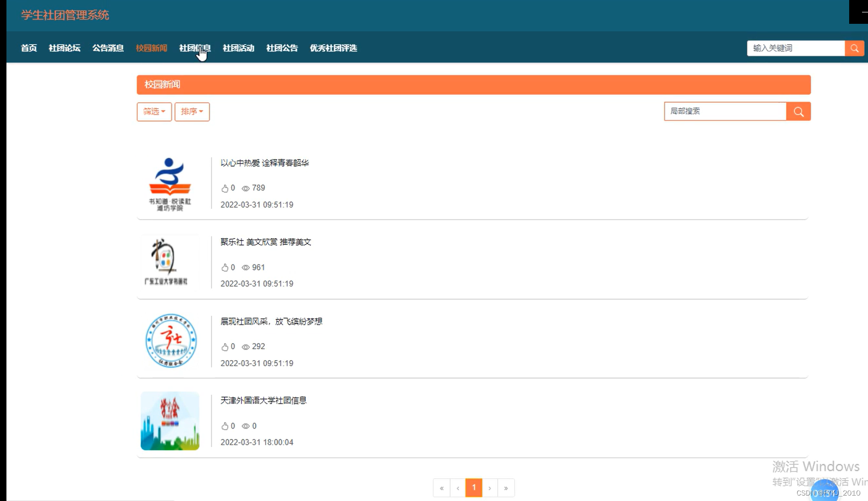This screenshot has height=501, width=868.
Task: Click the like thumb icon on 展现社团风采 article
Action: [x=225, y=347]
